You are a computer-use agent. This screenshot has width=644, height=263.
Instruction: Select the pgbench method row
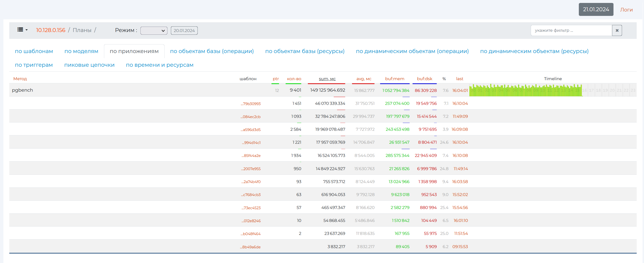coord(22,90)
